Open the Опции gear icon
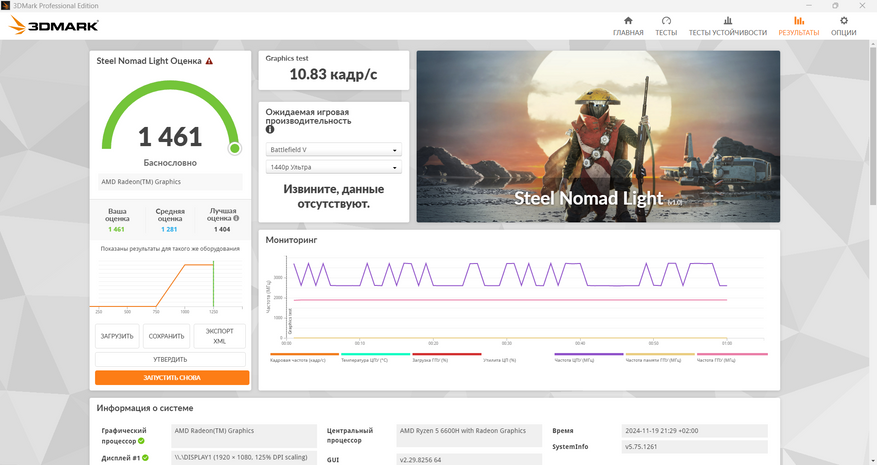Viewport: 877px width, 465px height. 843,21
